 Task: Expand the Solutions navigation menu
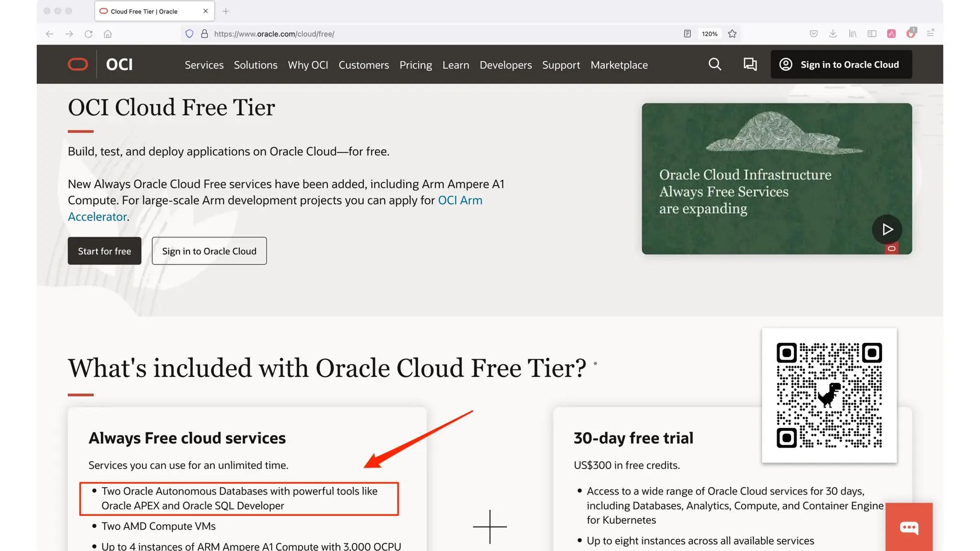pyautogui.click(x=256, y=65)
